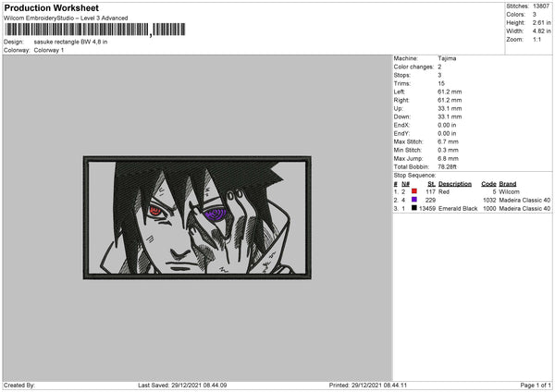Click the black thread color swatch
Screen dimensions: 555x392
[x=414, y=208]
